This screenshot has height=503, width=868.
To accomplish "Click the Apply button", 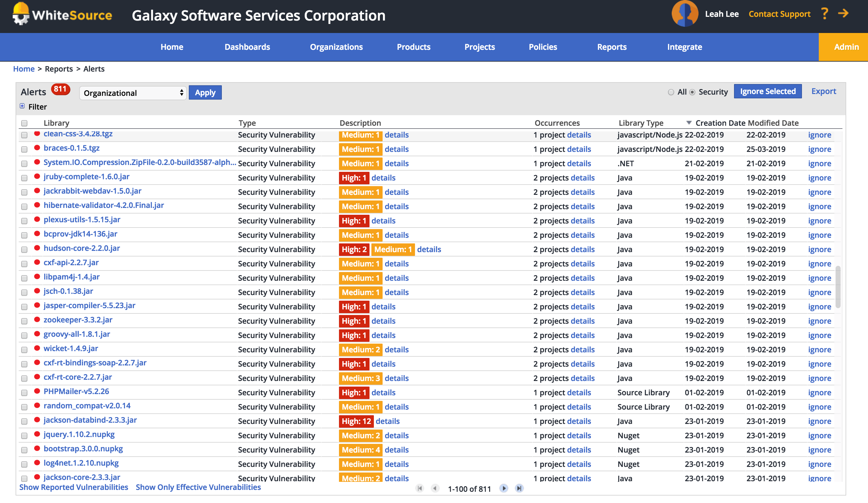I will coord(205,92).
